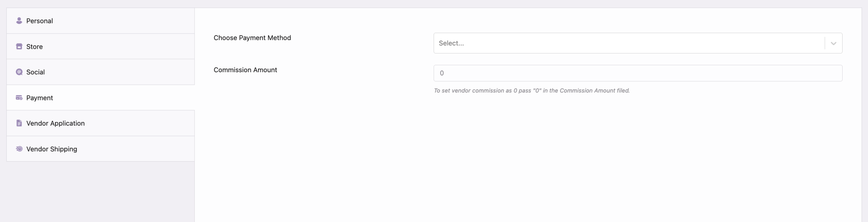Click the Vendor Shipping clock icon
Image resolution: width=868 pixels, height=222 pixels.
click(x=19, y=149)
